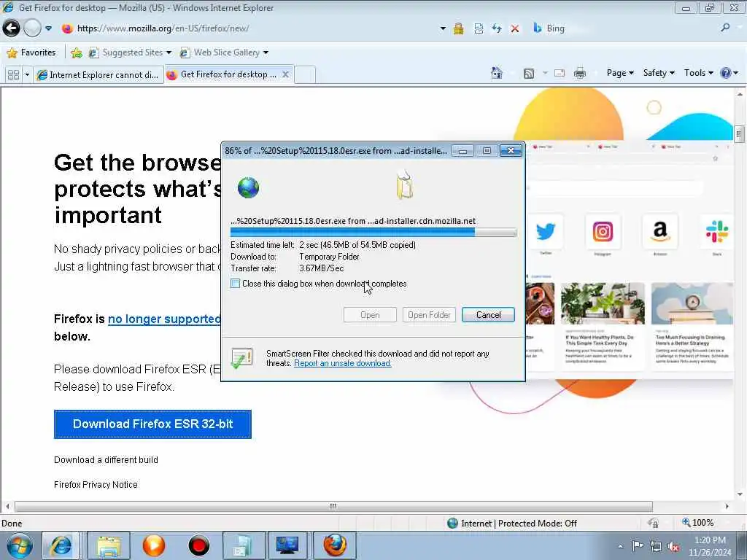Click the muted volume tray icon
The width and height of the screenshot is (747, 560).
(673, 547)
